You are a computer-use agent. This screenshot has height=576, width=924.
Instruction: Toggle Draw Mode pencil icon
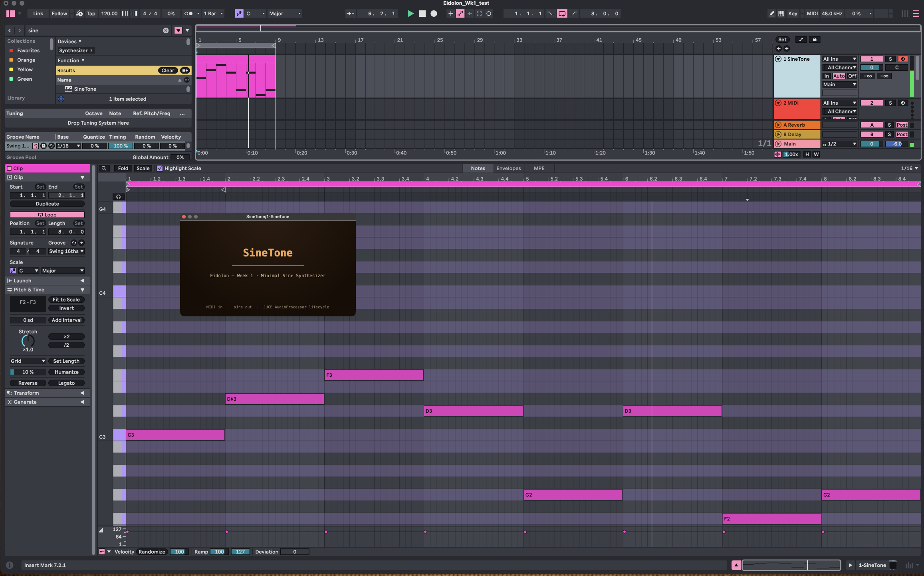771,14
